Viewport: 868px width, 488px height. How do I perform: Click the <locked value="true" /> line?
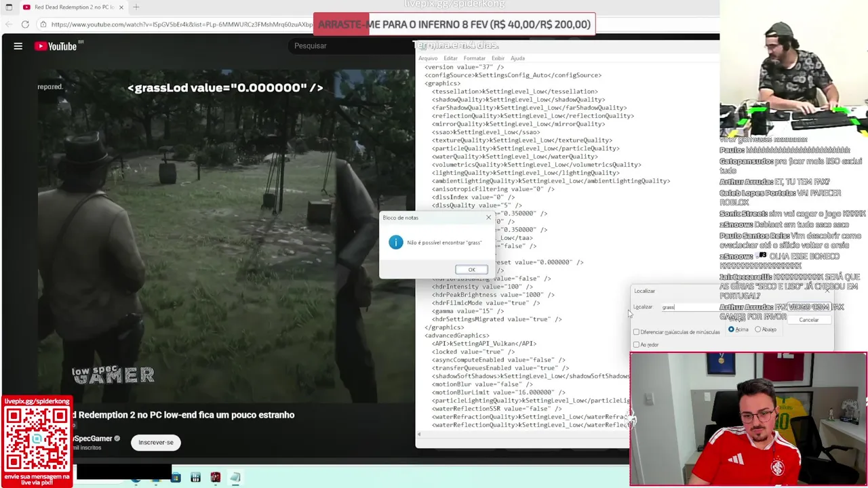point(473,352)
